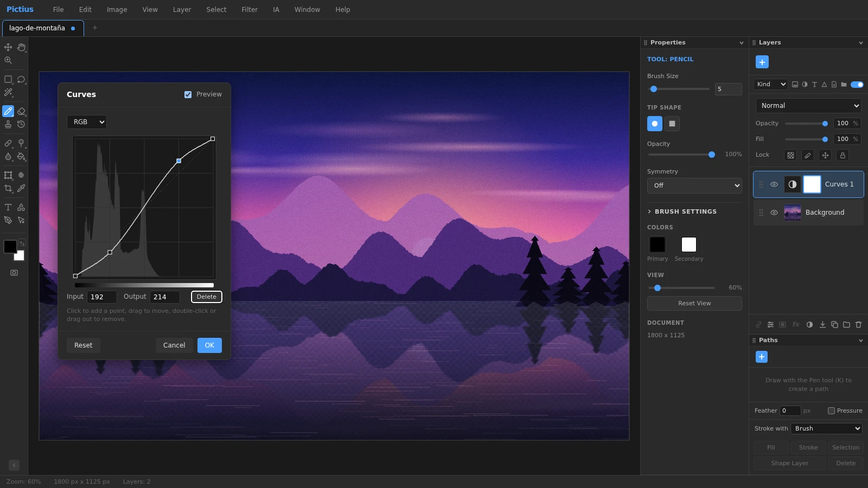
Task: Lock transparent pixels checkerboard icon
Action: [x=790, y=155]
